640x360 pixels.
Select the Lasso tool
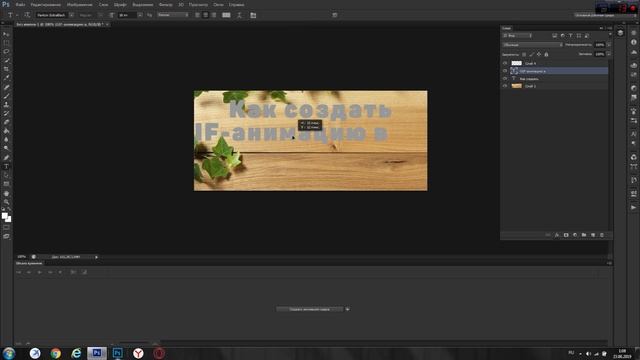pos(6,52)
